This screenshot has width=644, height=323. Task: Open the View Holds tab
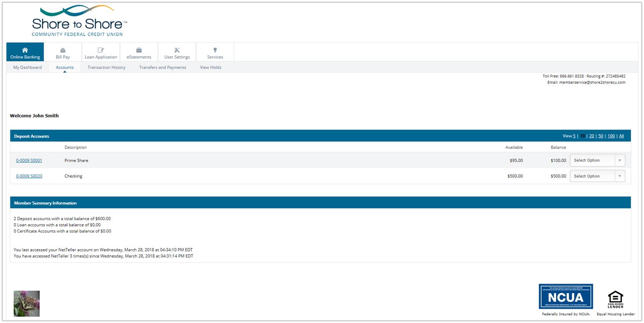[x=211, y=67]
